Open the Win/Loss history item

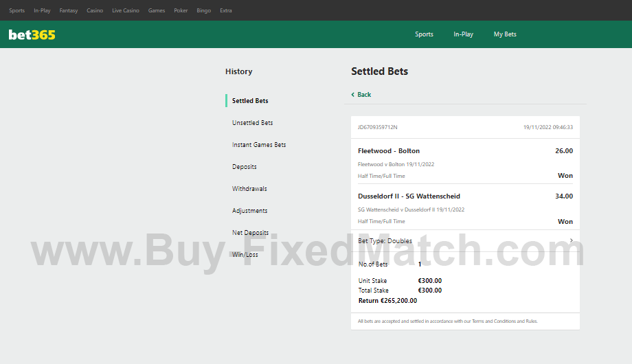click(245, 255)
